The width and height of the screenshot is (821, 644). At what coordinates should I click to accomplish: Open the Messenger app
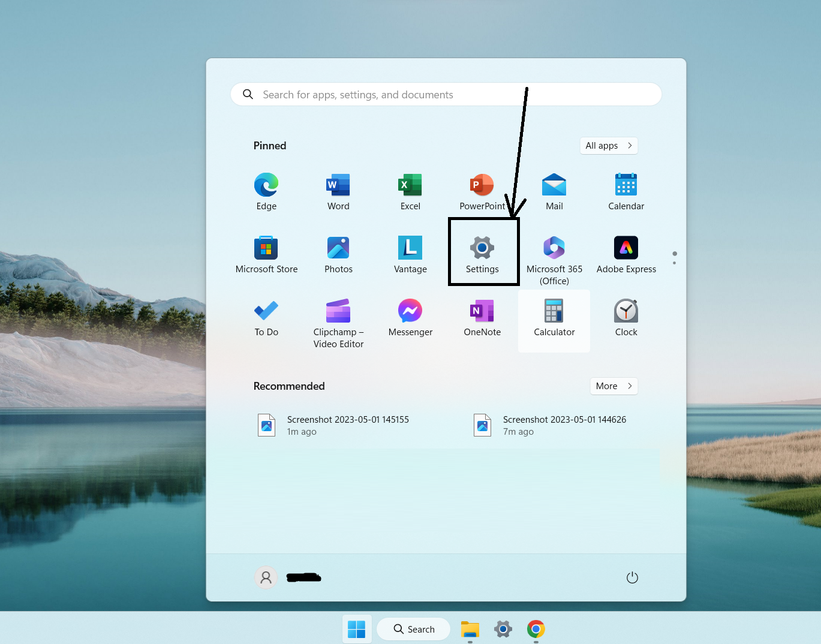[x=410, y=318]
